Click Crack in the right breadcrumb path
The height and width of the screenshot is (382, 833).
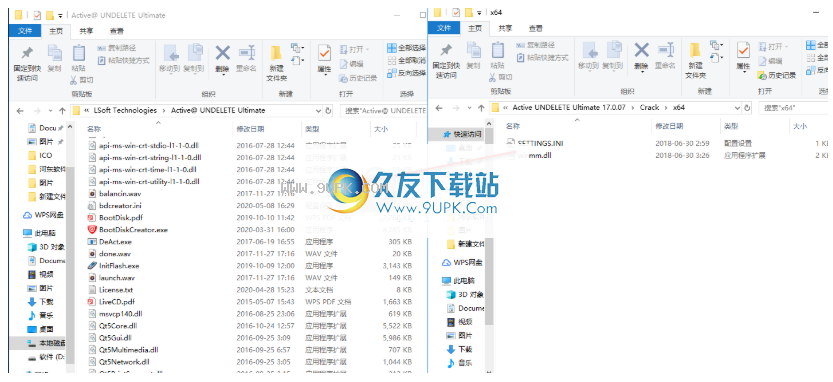coord(649,107)
